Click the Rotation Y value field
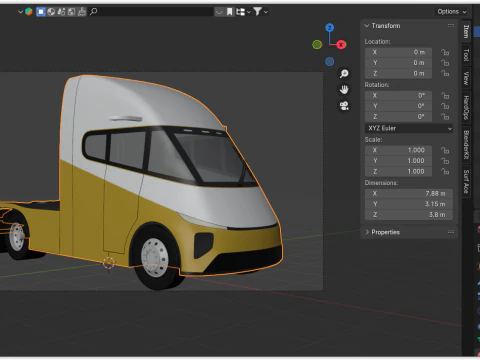This screenshot has width=480, height=360. click(x=398, y=106)
